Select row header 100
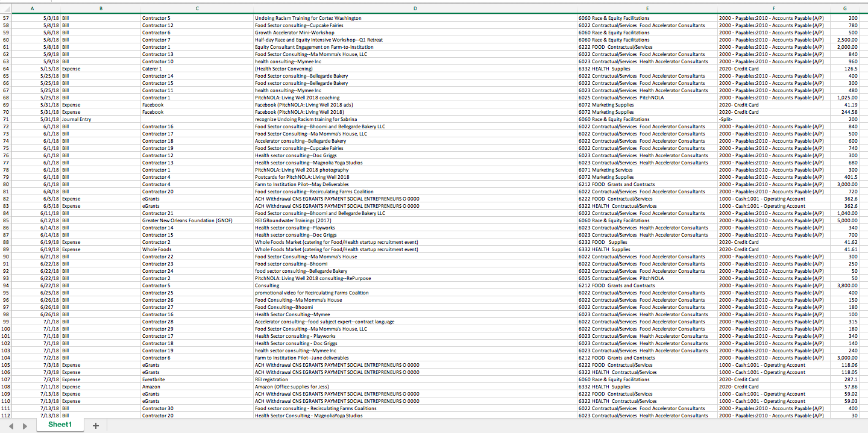Screen dimensions: 868x433 [7, 329]
